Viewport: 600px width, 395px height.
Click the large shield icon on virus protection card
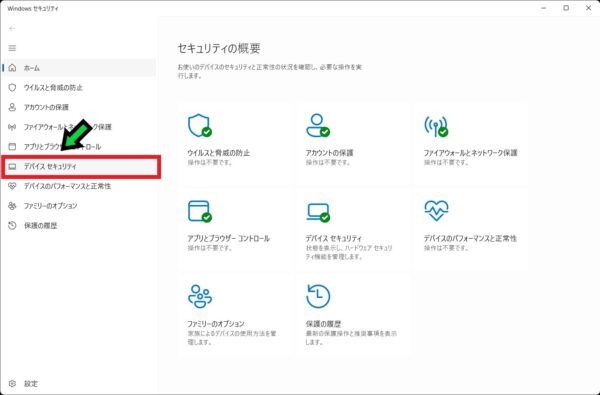200,125
